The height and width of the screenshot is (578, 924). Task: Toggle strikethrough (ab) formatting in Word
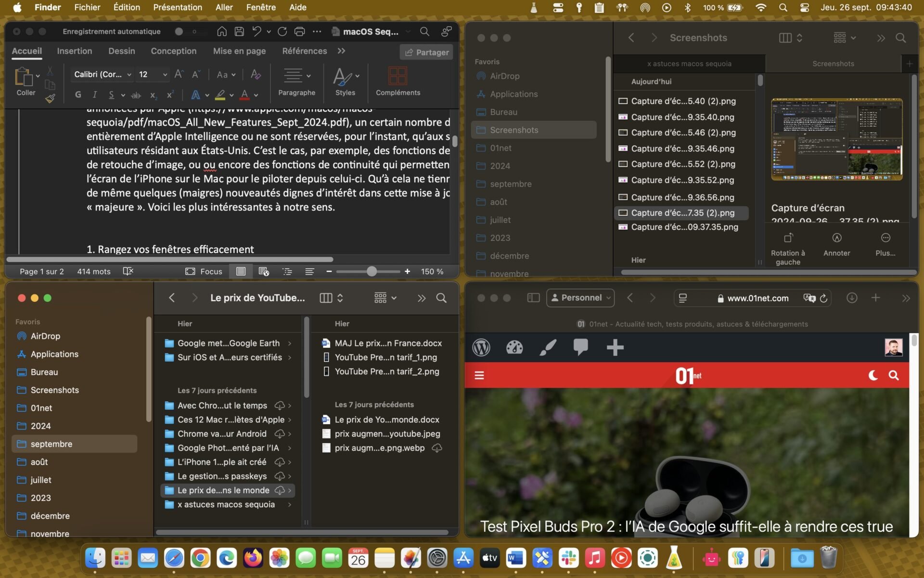tap(136, 95)
